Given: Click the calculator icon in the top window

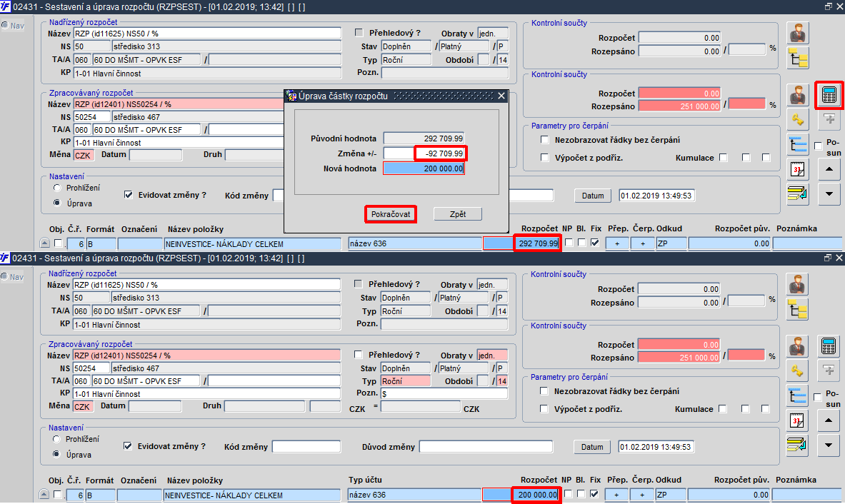Looking at the screenshot, I should coord(829,95).
